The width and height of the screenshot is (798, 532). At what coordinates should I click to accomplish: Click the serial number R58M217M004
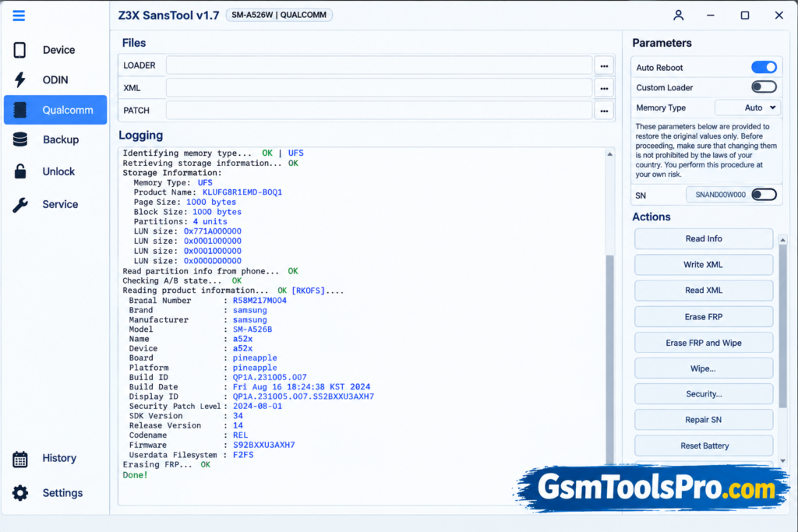coord(260,301)
